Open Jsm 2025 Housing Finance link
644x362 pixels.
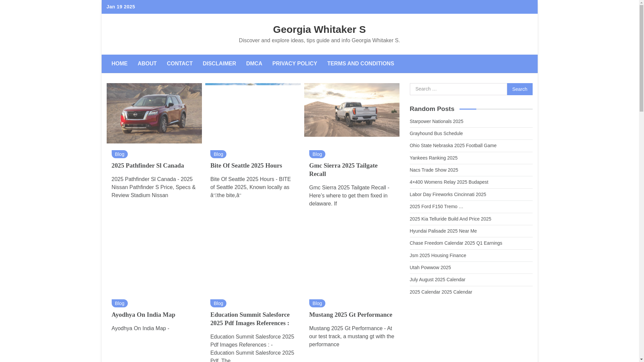pyautogui.click(x=438, y=255)
